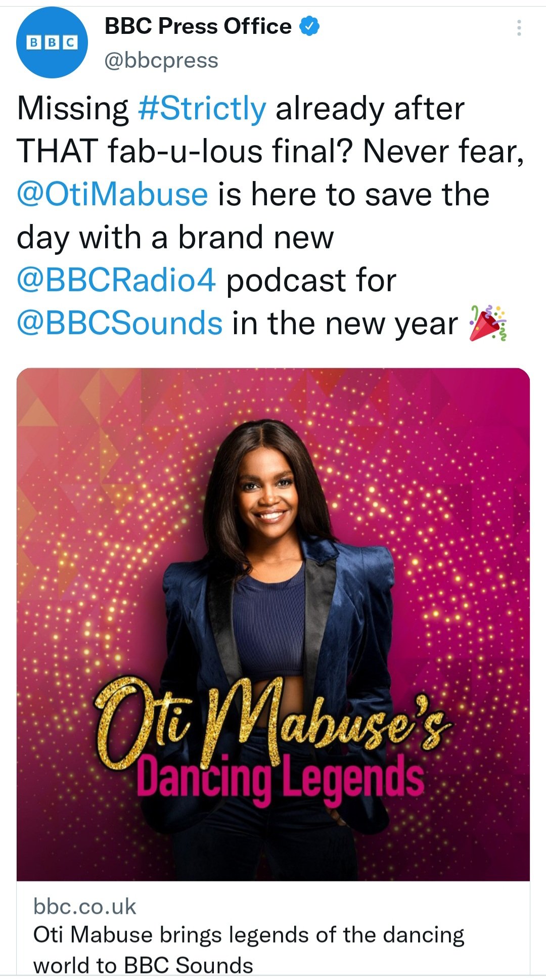Open the bbc.co.uk link domain
The image size is (546, 980).
85,907
